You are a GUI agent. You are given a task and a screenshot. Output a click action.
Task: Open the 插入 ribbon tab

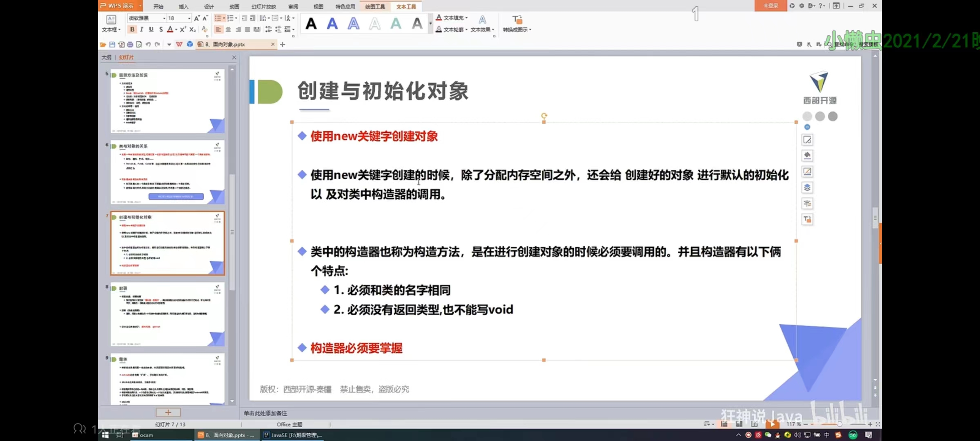pyautogui.click(x=183, y=7)
